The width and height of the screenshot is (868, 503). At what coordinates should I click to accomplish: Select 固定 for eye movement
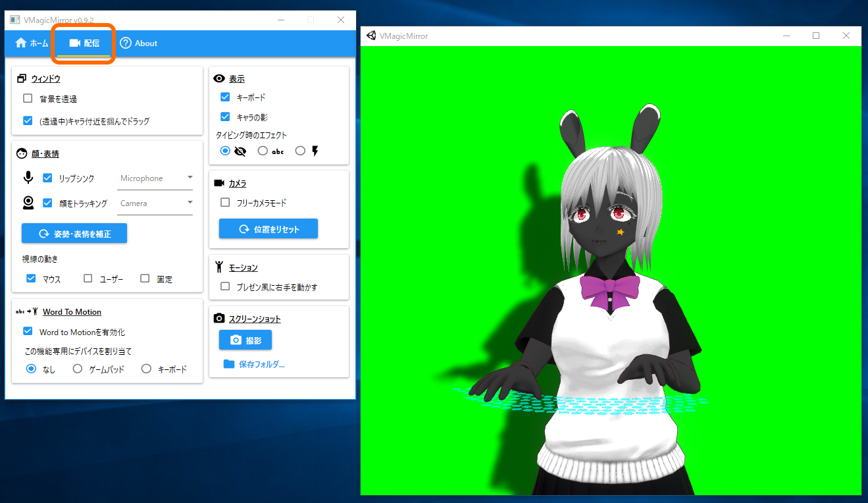point(145,278)
